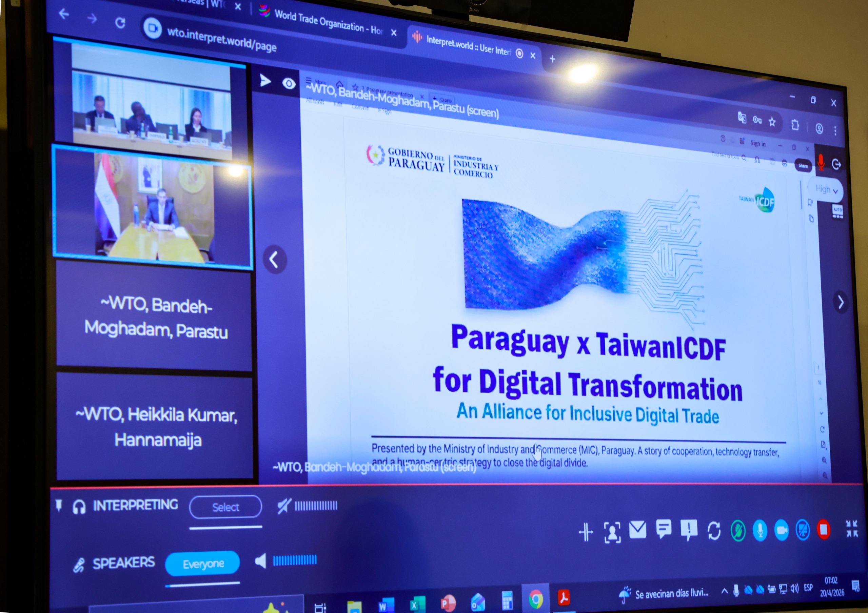The image size is (868, 613).
Task: Open the interpreting Select language dropdown
Action: (x=225, y=507)
